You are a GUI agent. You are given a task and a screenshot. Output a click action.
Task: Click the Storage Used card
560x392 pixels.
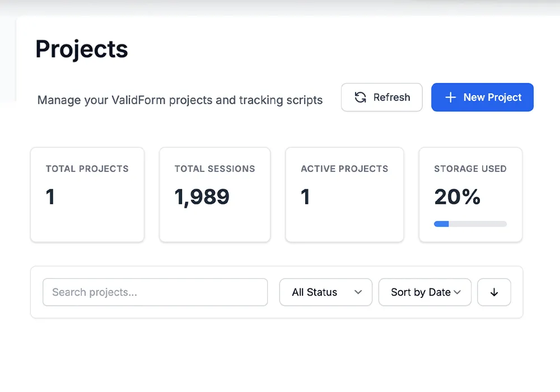pos(470,194)
